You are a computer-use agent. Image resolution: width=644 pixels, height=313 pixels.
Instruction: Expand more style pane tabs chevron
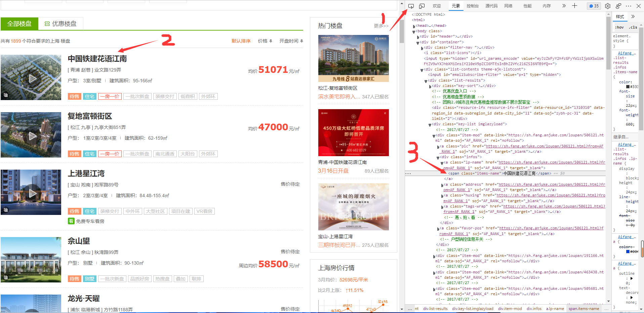(633, 16)
